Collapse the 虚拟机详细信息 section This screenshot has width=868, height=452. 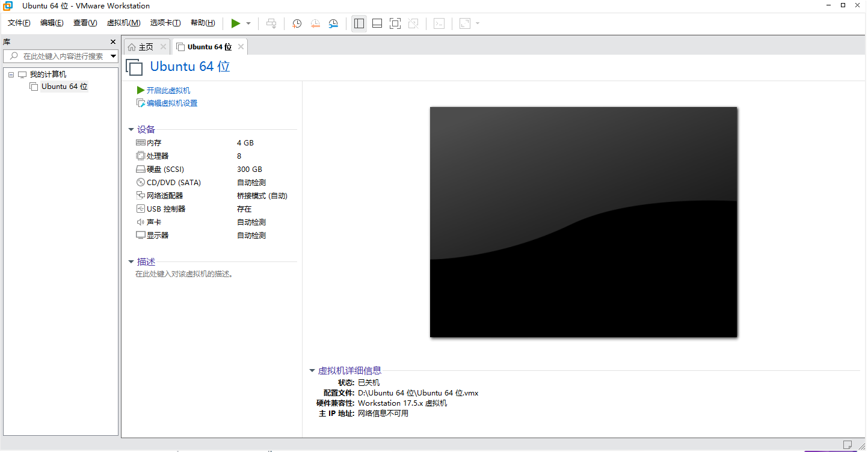(312, 370)
